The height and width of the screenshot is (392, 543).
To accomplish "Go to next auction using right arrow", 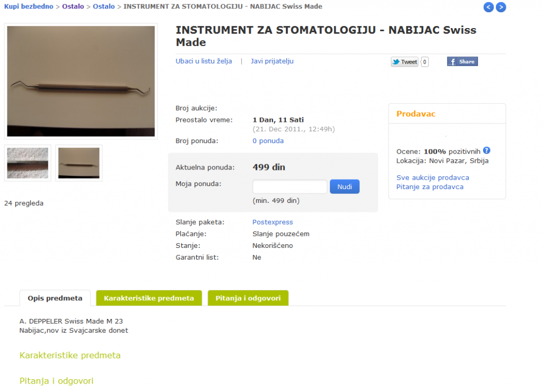I will 501,7.
